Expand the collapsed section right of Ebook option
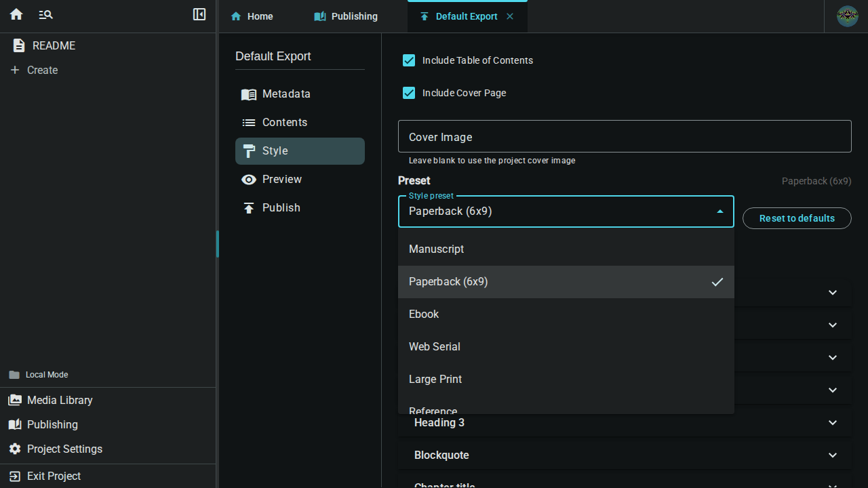 (x=833, y=325)
